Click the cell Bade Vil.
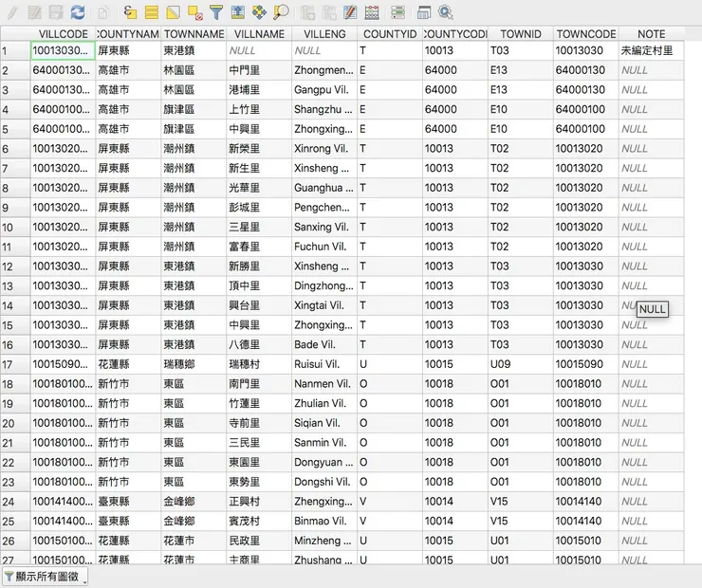 coord(324,344)
